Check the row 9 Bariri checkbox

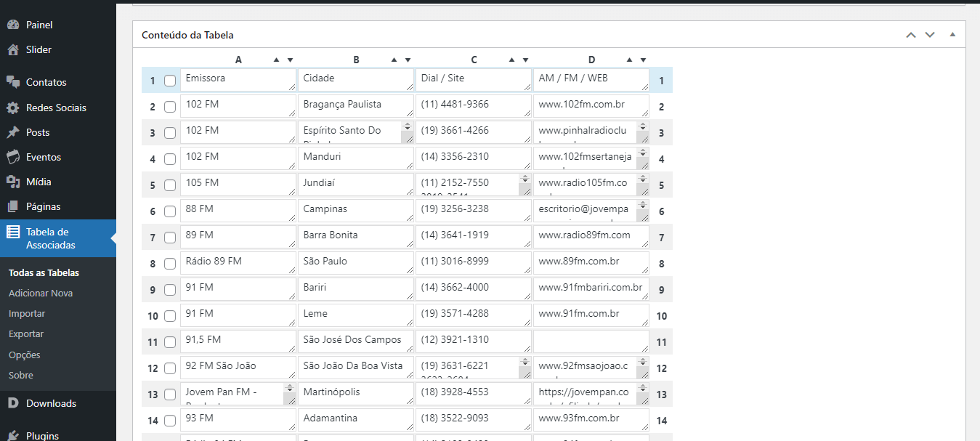point(170,290)
